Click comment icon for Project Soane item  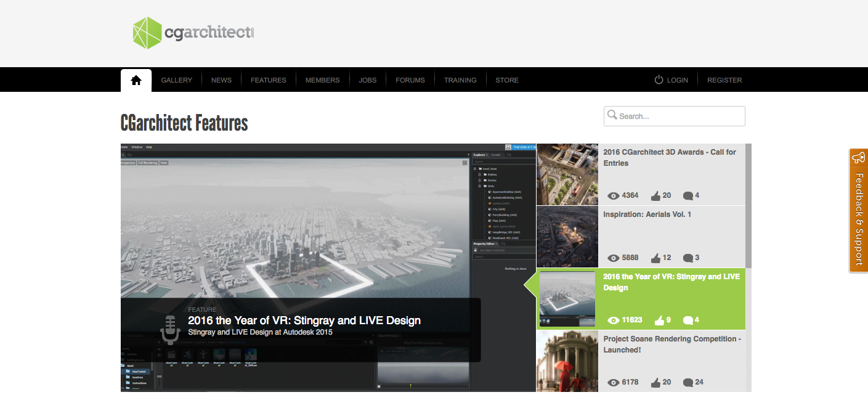coord(688,383)
